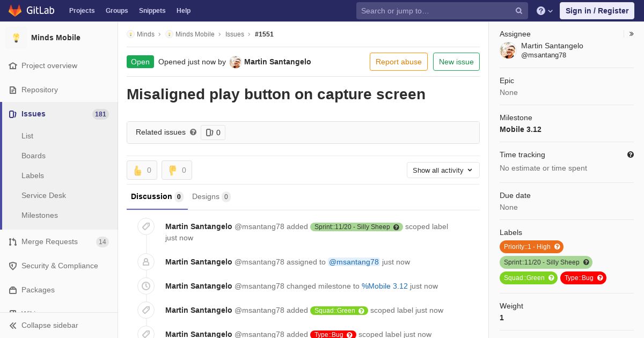Image resolution: width=644 pixels, height=338 pixels.
Task: Click Martin Santangelo author name link
Action: click(x=277, y=62)
